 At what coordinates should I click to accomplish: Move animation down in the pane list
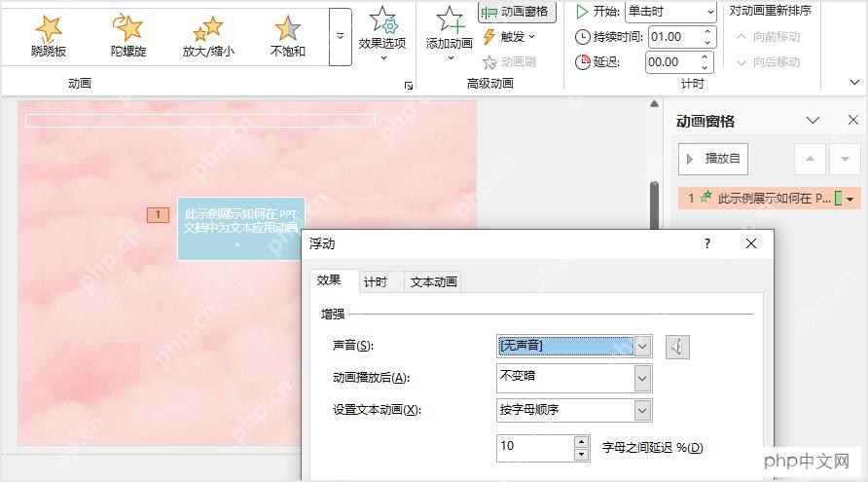[845, 159]
